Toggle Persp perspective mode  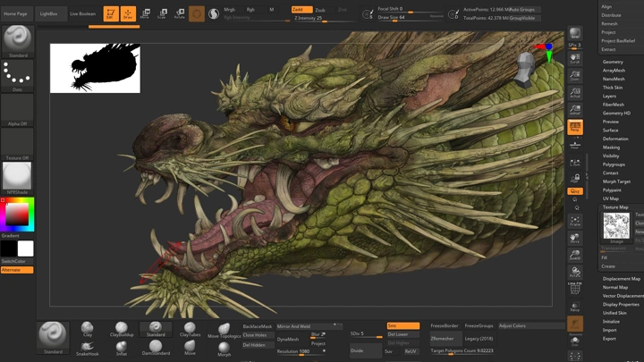point(575,127)
